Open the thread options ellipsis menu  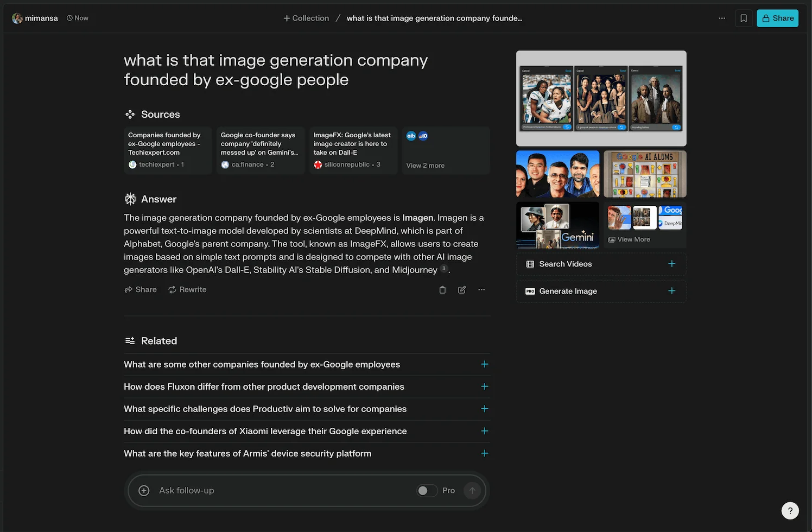721,18
